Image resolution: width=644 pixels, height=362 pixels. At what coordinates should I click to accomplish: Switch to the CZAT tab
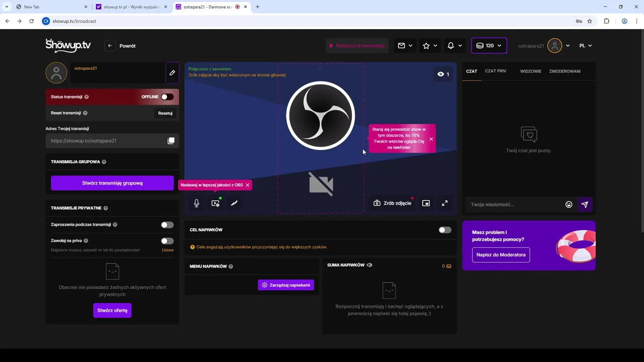point(471,71)
